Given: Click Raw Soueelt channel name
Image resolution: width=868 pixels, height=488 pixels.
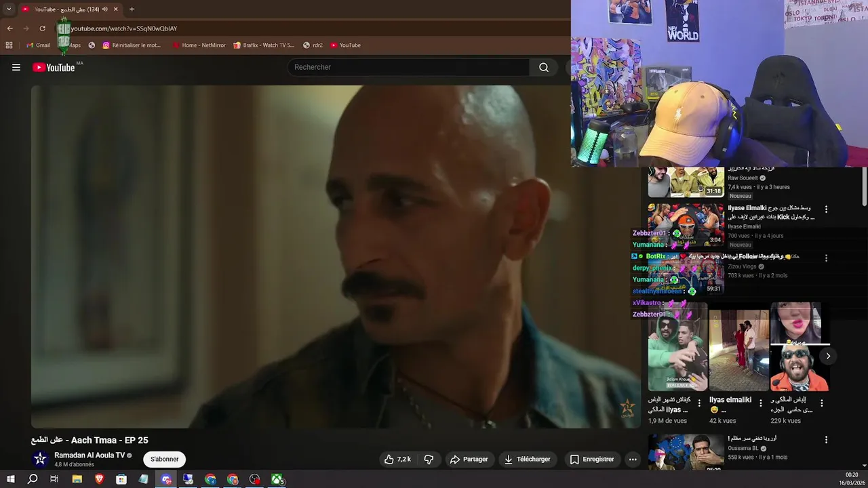Looking at the screenshot, I should click(x=743, y=178).
